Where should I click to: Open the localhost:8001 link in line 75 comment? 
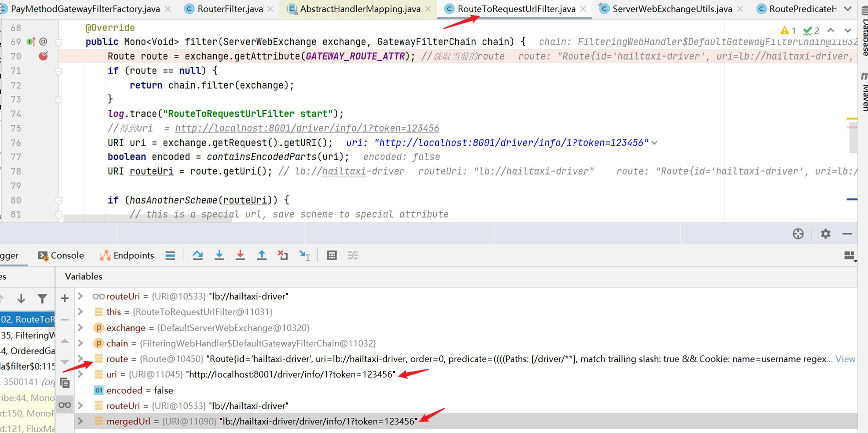[x=307, y=128]
